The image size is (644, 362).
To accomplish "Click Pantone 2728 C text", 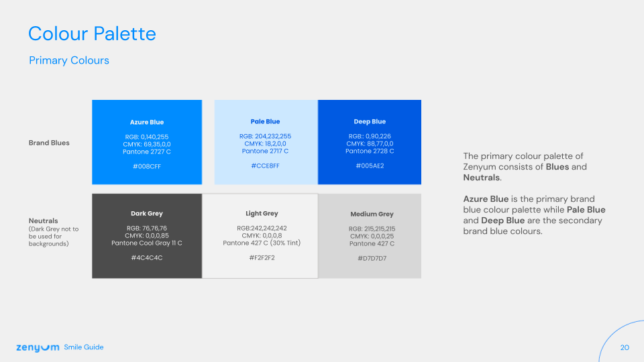I will click(370, 151).
